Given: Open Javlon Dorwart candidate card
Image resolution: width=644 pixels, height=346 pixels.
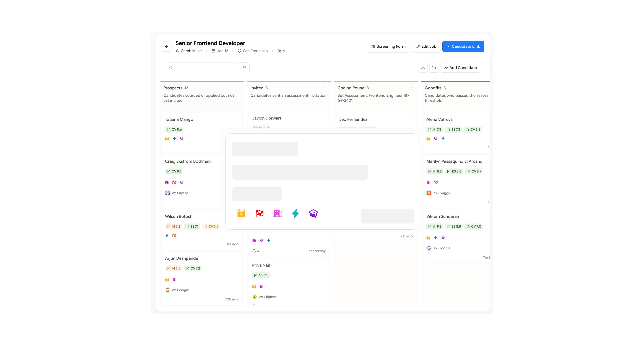Looking at the screenshot, I should (x=289, y=120).
